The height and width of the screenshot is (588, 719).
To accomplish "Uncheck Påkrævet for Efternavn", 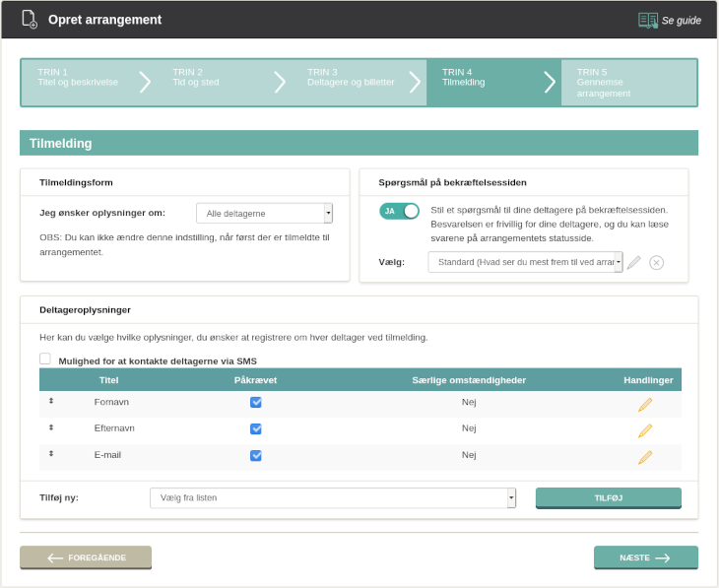I will (x=256, y=429).
